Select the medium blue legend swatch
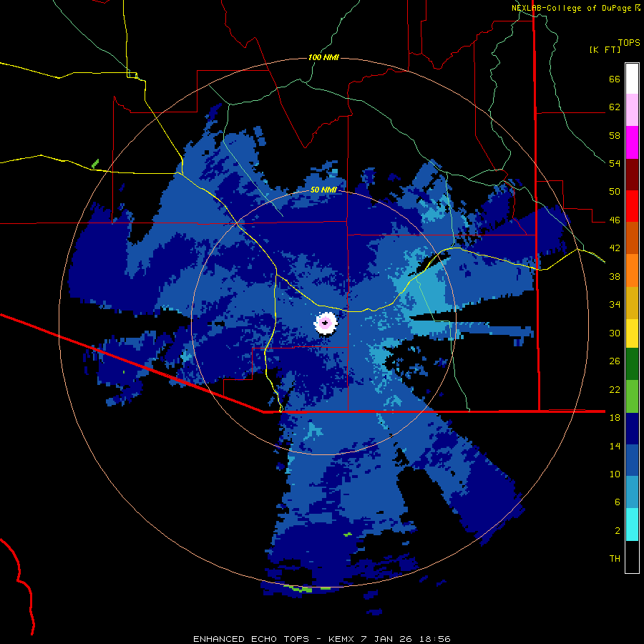 [632, 460]
